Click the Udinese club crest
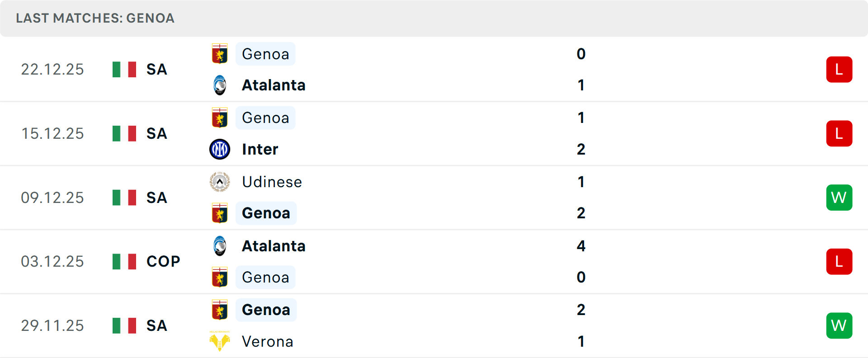Image resolution: width=868 pixels, height=358 pixels. 220,182
